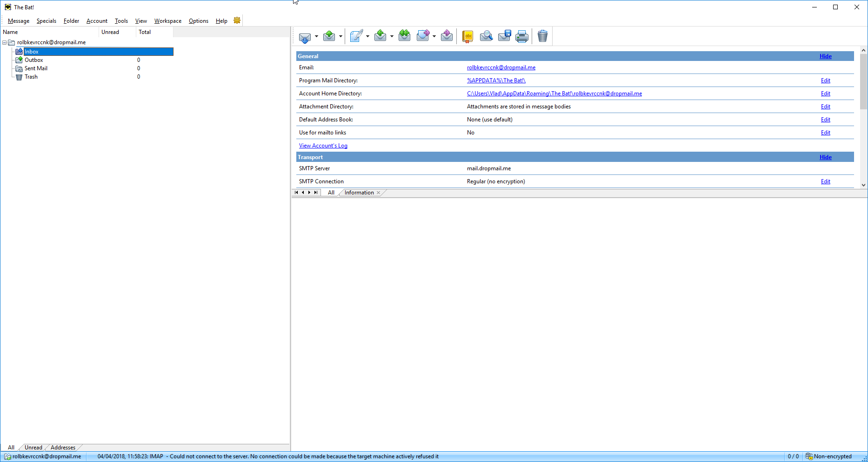
Task: Hide the Transport section
Action: 826,157
